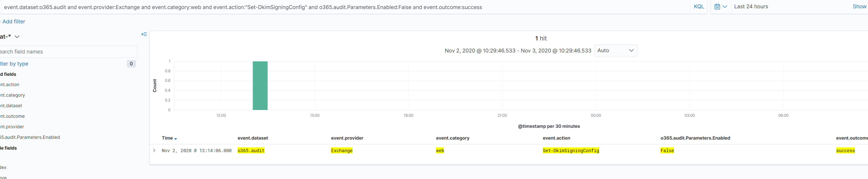Select event.action in the fields list
868x179 pixels.
[10, 84]
